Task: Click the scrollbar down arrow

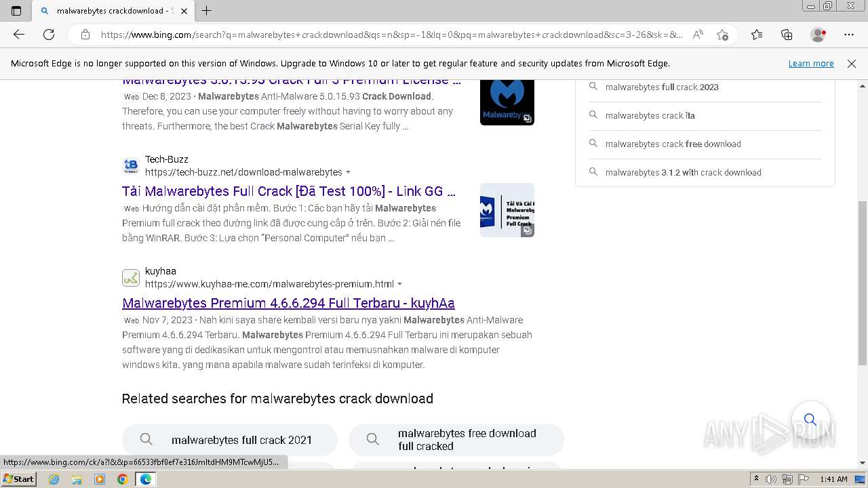Action: (x=863, y=463)
